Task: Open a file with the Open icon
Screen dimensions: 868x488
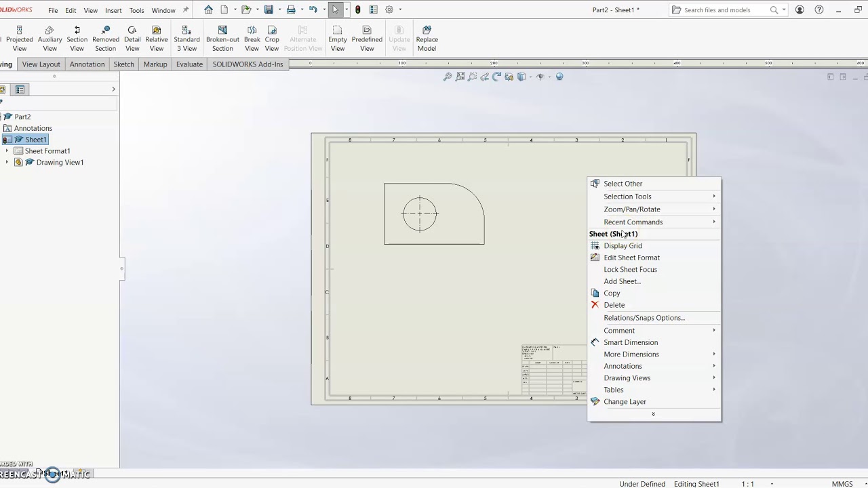Action: (246, 10)
